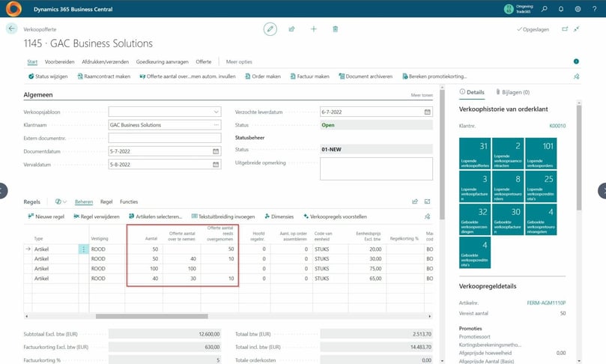606x364 pixels.
Task: Select the Regel tab in Regels
Action: click(106, 201)
